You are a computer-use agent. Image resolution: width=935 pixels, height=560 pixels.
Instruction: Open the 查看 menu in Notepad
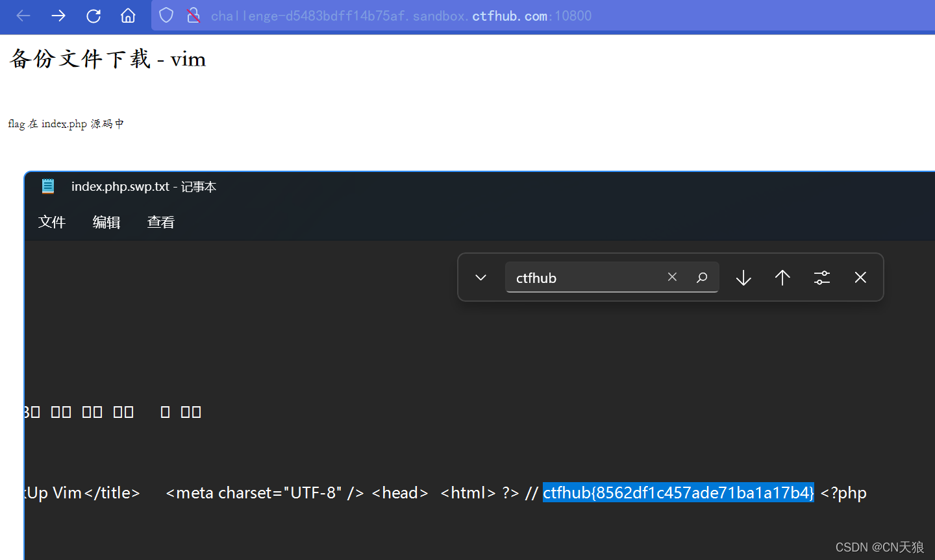point(161,222)
